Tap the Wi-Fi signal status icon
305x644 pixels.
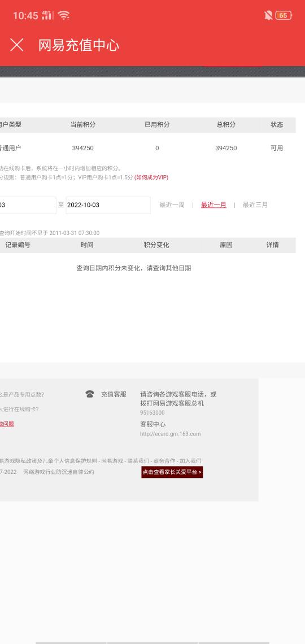(x=64, y=16)
